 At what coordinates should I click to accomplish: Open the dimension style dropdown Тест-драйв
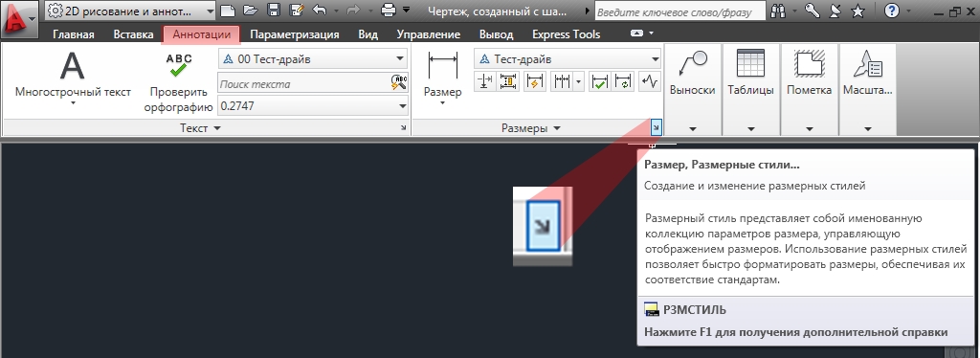pos(568,59)
